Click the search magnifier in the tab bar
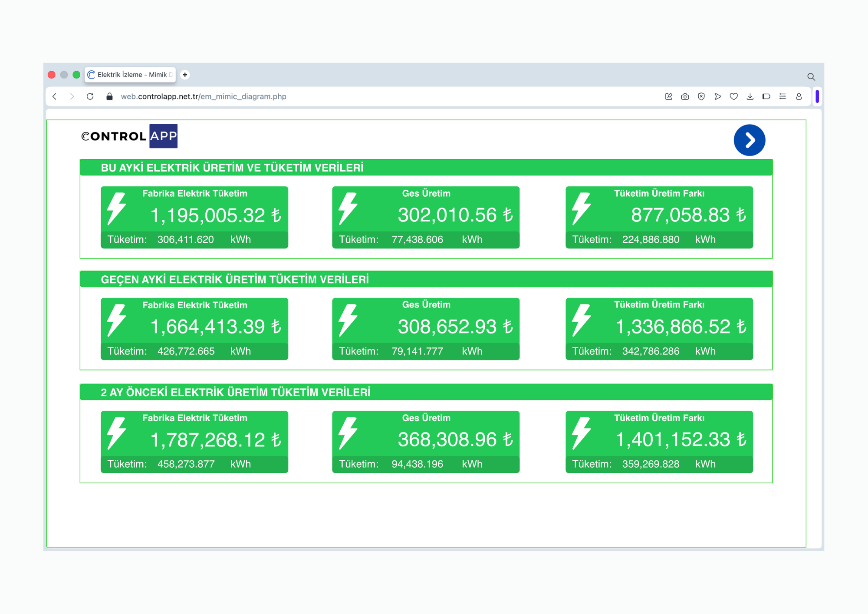 811,77
